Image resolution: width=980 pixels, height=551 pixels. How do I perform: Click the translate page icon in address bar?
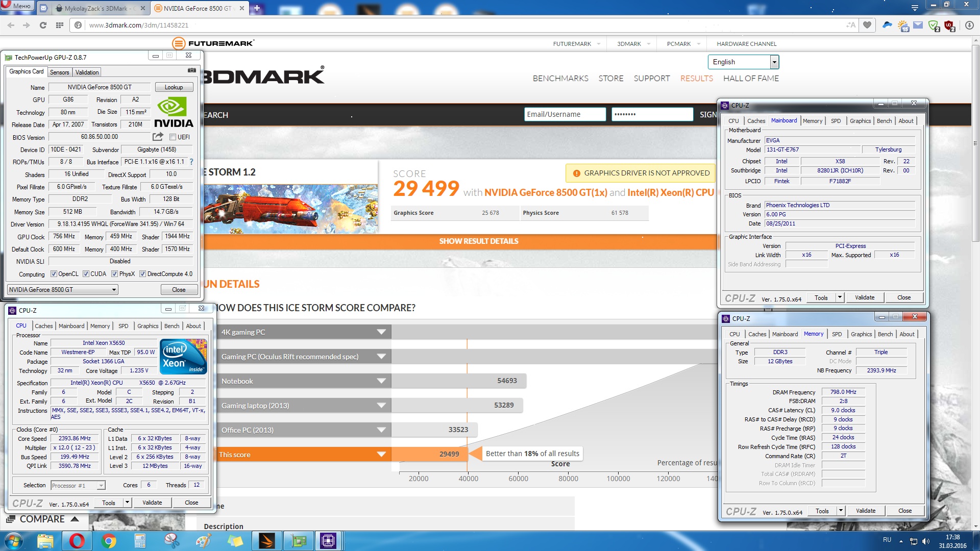(851, 25)
